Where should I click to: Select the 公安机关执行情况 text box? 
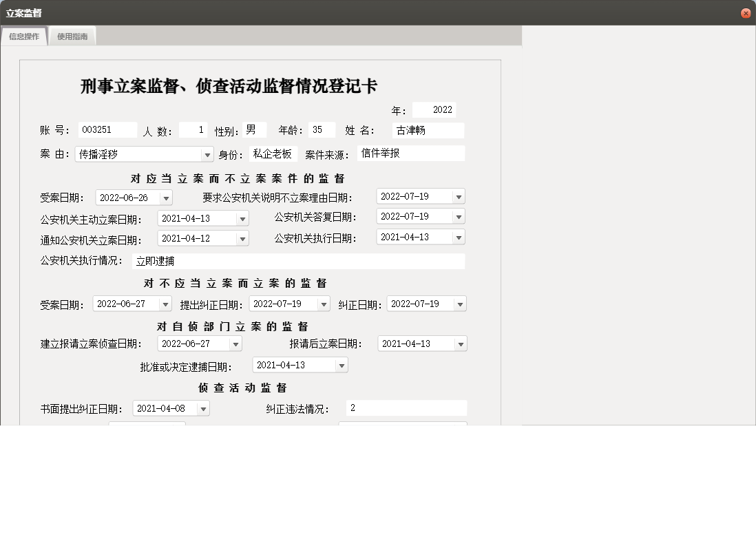pos(298,262)
